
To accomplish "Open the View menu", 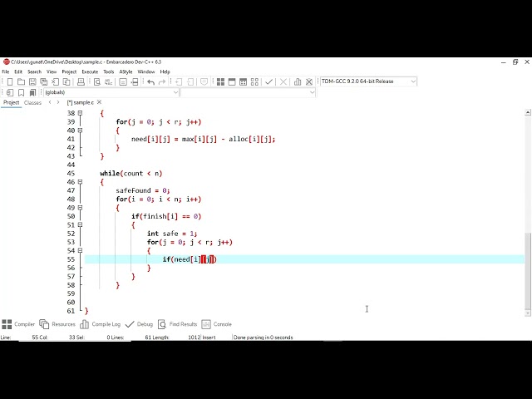I will (52, 72).
